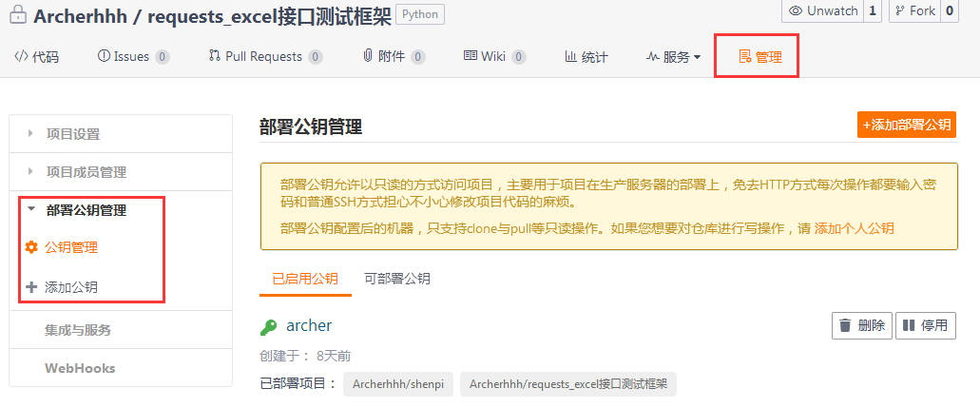The height and width of the screenshot is (408, 980).
Task: Click the Issues exclamation icon
Action: click(x=104, y=56)
